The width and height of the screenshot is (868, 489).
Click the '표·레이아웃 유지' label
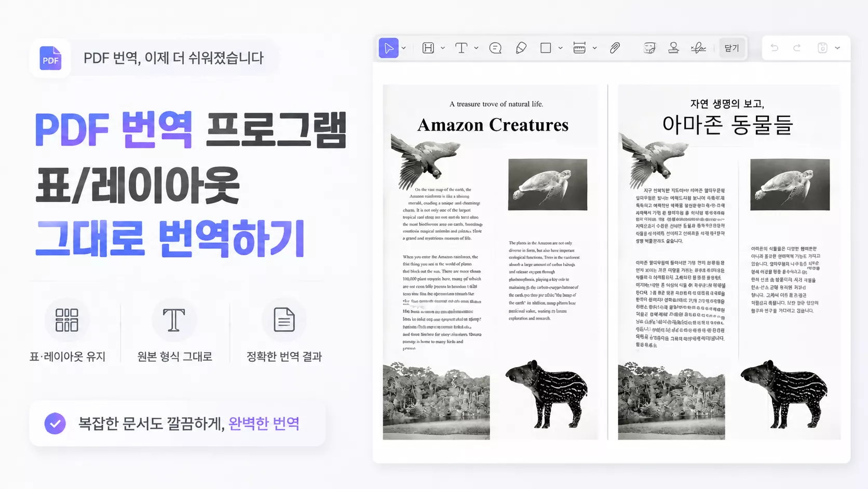67,356
